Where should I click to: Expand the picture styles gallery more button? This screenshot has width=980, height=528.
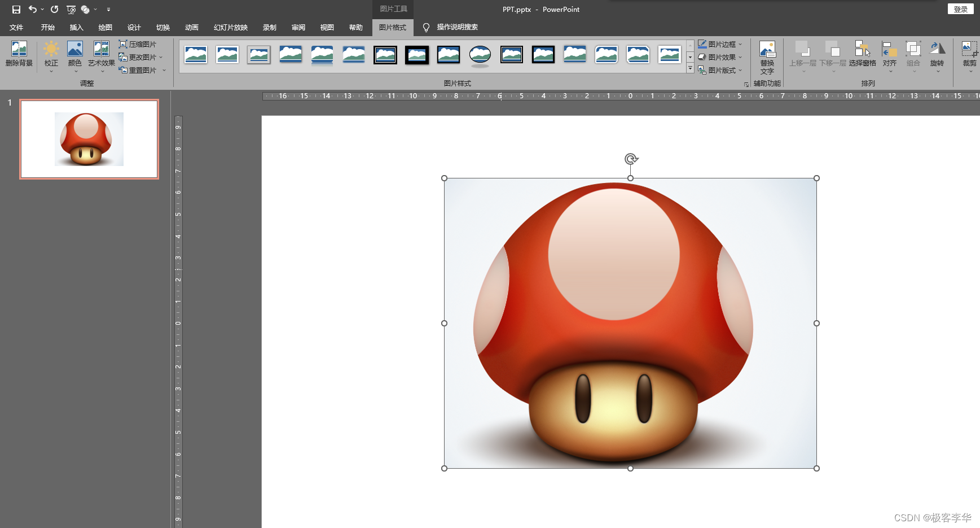(690, 68)
